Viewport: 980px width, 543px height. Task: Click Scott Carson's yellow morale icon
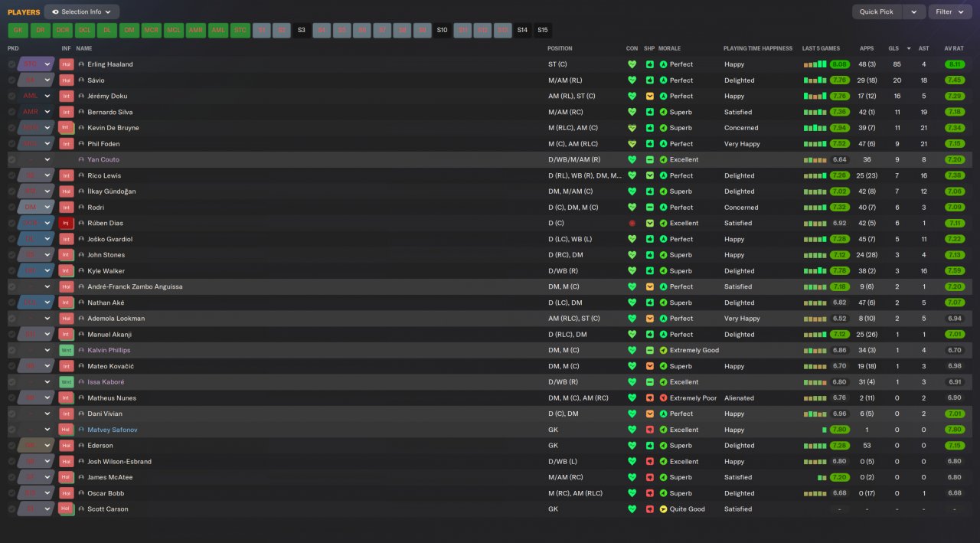point(663,509)
